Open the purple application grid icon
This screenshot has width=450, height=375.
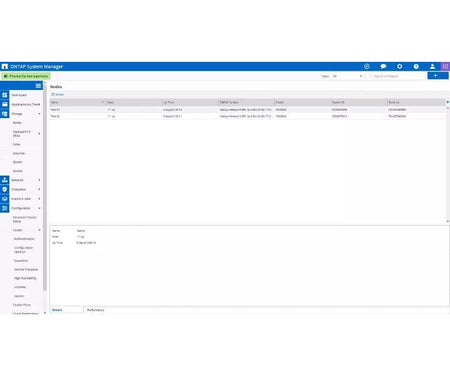pos(445,66)
